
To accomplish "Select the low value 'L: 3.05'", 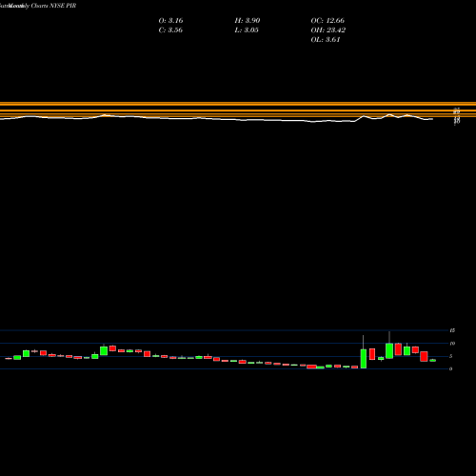I will (x=247, y=30).
